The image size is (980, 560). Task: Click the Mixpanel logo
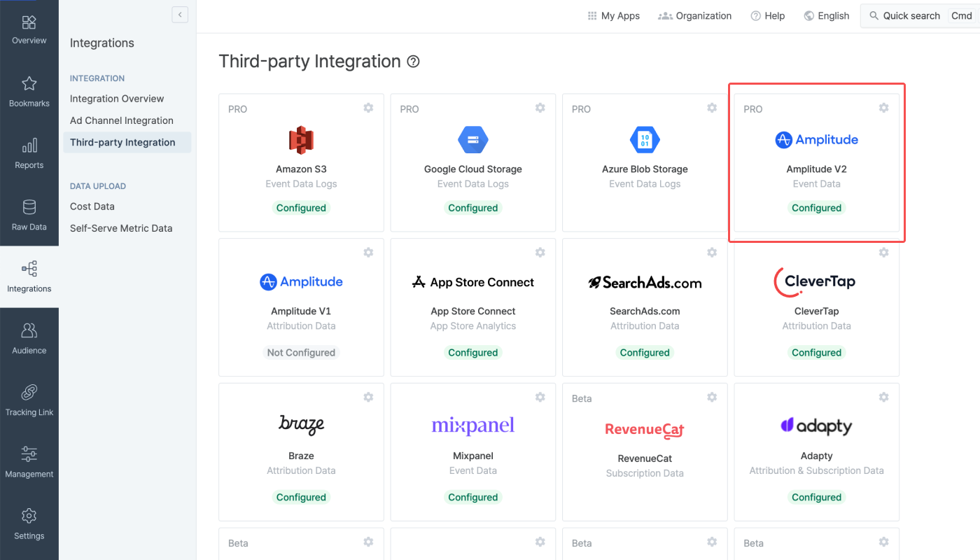click(473, 425)
